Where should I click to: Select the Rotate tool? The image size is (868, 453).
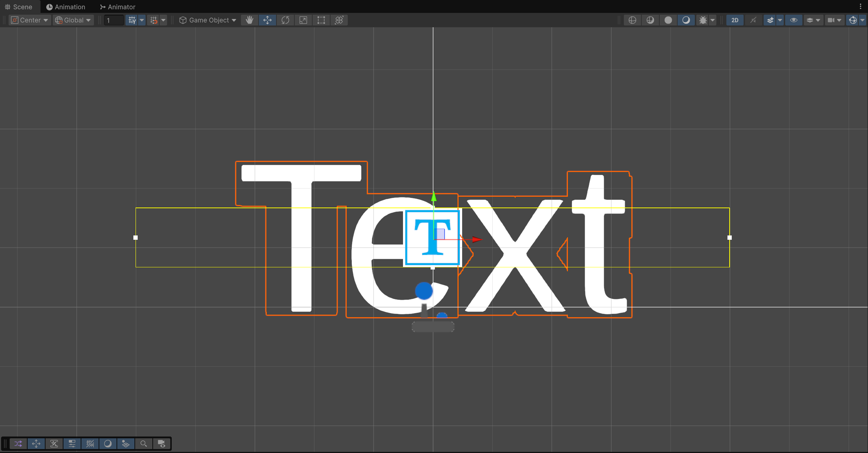(285, 20)
